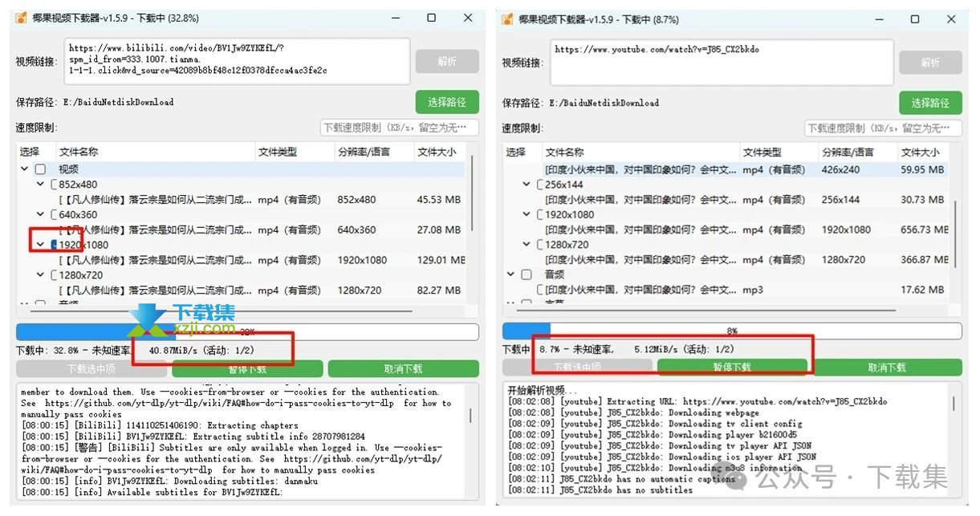Select the mp3 17.62 MB file row

pos(726,290)
